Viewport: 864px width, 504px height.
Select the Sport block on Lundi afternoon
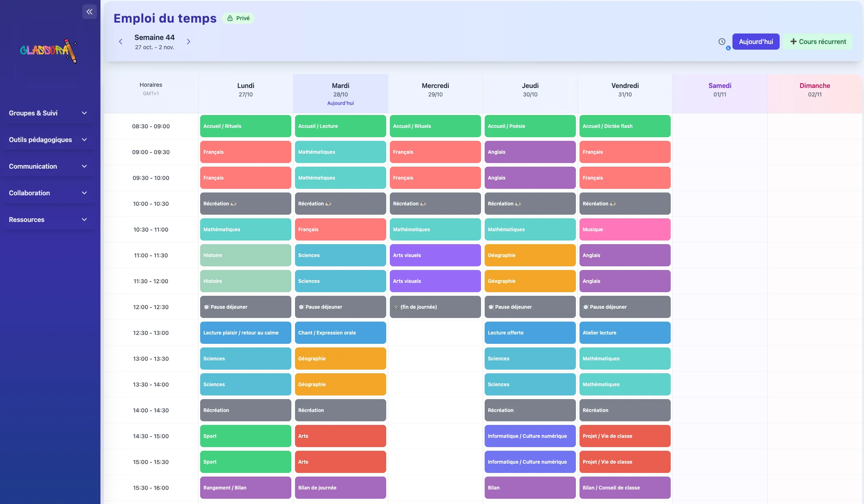(x=245, y=436)
